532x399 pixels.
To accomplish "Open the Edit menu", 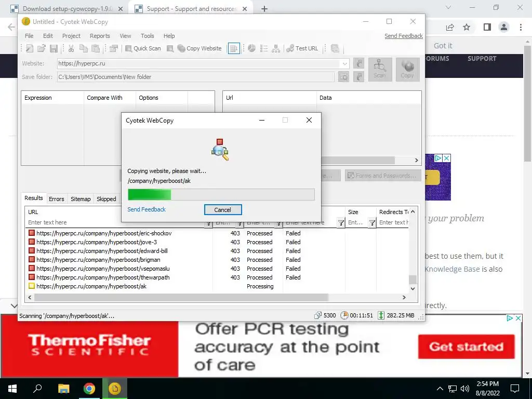I will click(48, 36).
